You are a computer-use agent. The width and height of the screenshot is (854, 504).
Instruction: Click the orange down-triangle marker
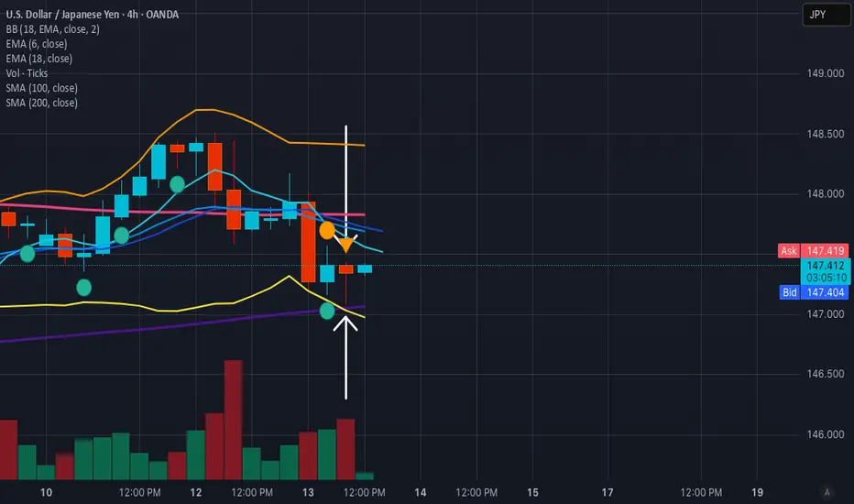pyautogui.click(x=346, y=246)
